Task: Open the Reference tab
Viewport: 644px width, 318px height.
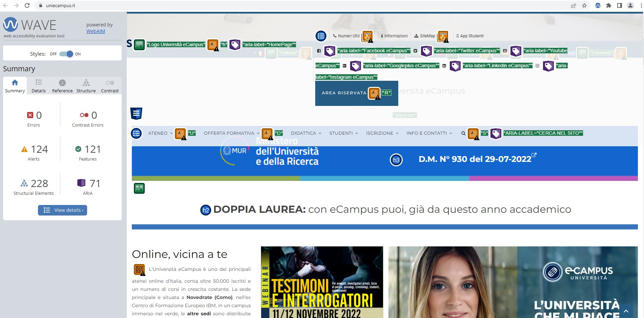Action: [62, 86]
